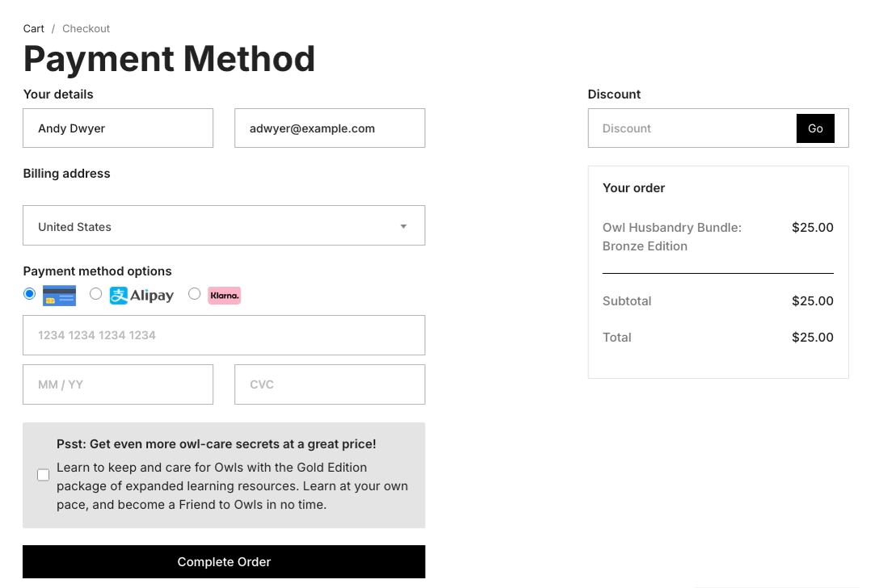Viewport: 875px width, 588px height.
Task: Select the credit card radio button
Action: coord(30,294)
